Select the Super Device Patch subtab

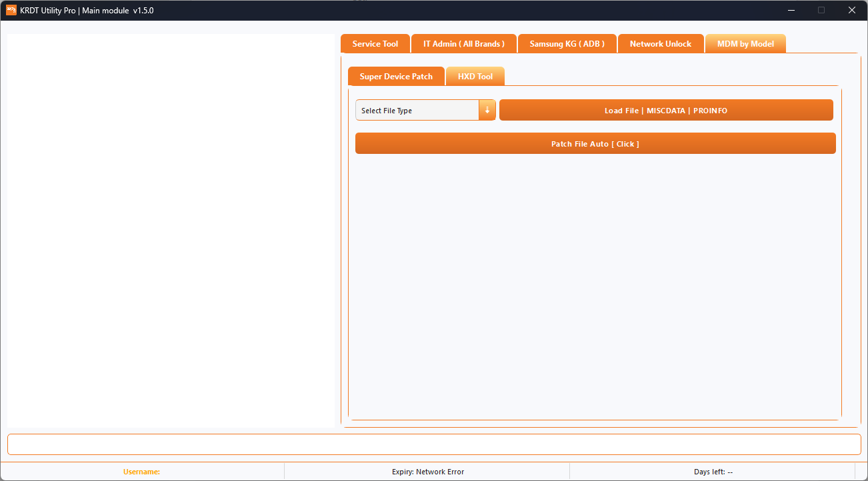point(396,76)
